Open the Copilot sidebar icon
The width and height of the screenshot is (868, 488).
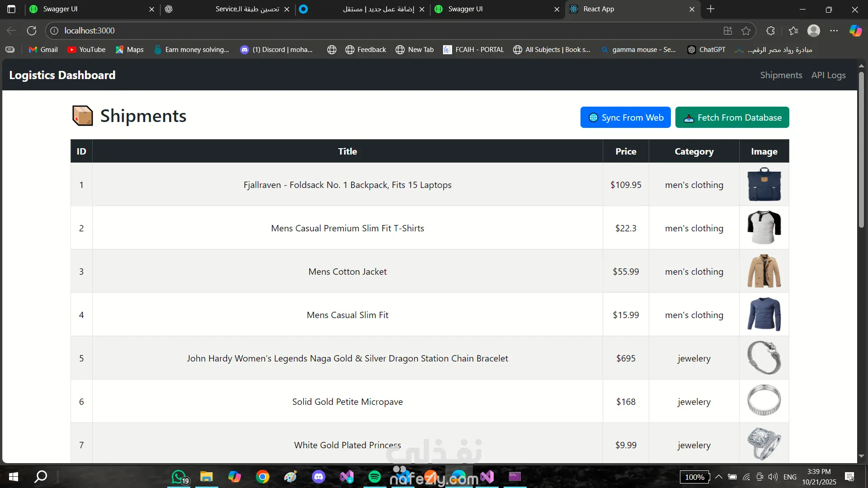click(855, 31)
